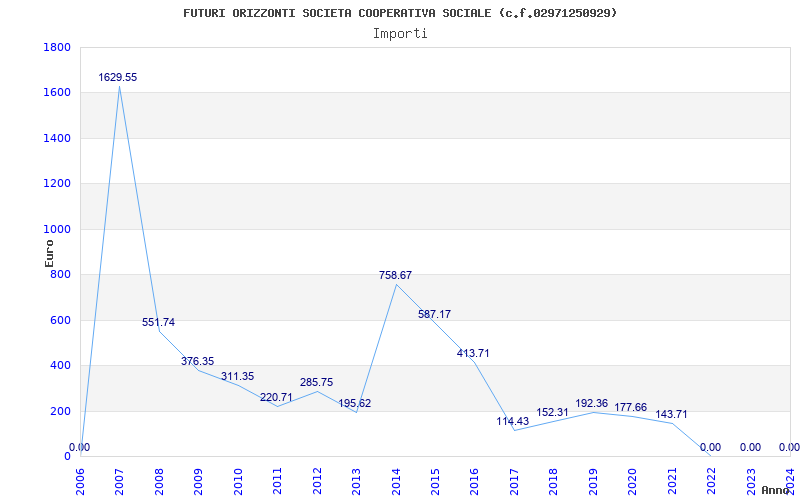
Task: Click the 1800 y-axis tick
Action: coord(57,47)
